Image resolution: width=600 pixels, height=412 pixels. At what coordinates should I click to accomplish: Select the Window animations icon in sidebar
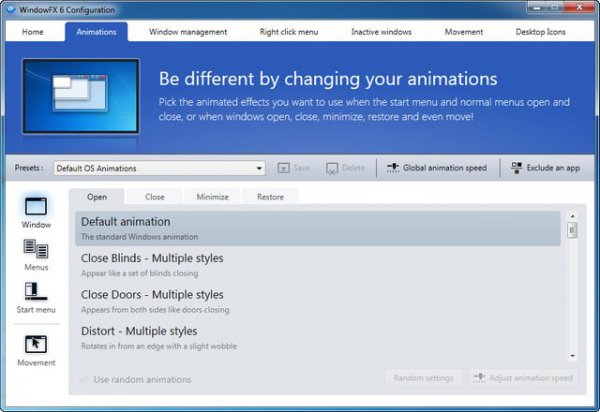pyautogui.click(x=36, y=207)
